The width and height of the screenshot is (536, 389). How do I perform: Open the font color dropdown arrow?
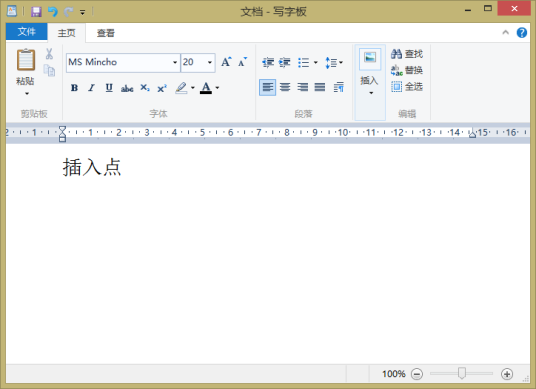coord(217,88)
